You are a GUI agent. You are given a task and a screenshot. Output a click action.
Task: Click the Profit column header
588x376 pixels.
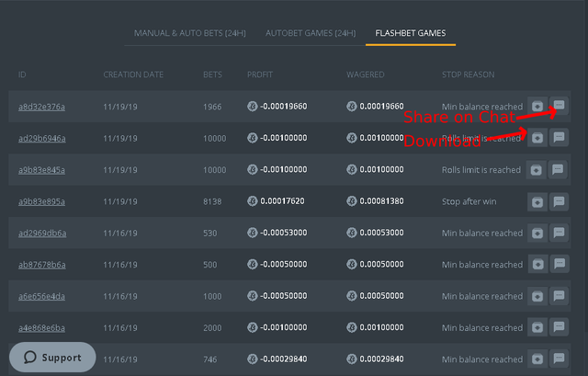click(259, 74)
